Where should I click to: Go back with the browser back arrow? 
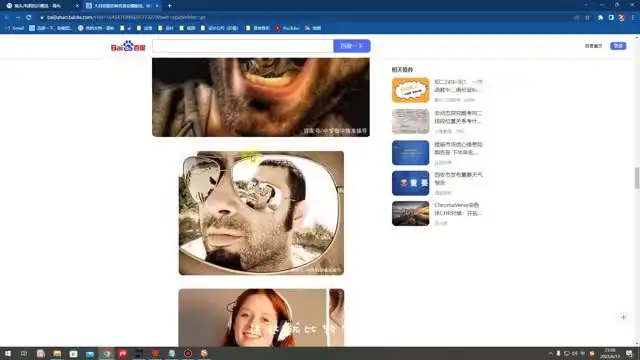7,17
